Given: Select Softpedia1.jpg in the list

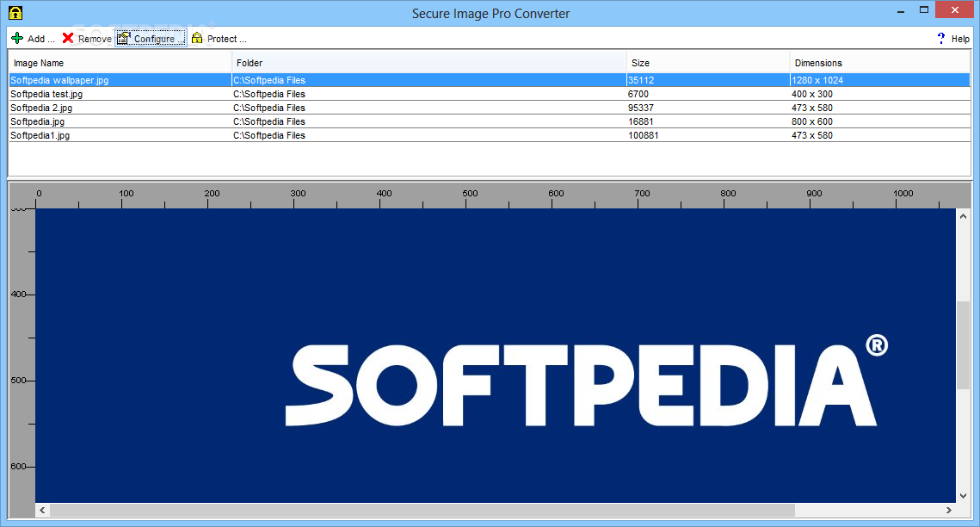Looking at the screenshot, I should (x=40, y=135).
